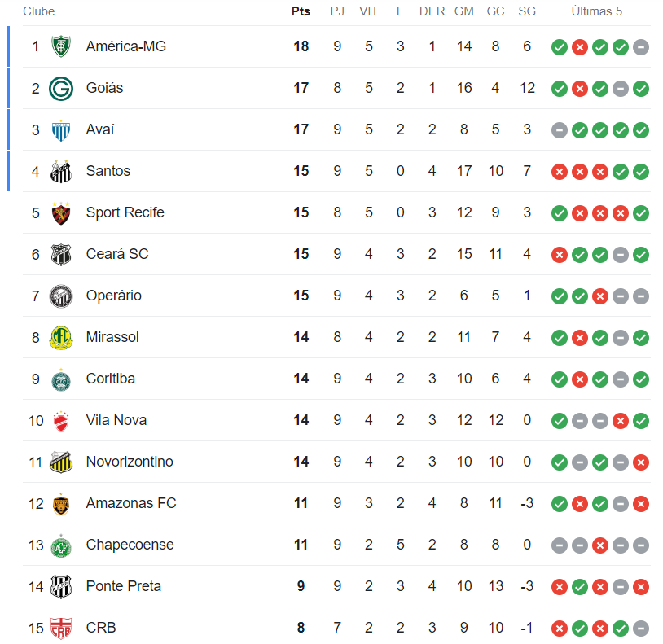663x644 pixels.
Task: Click the Avaí club crest icon
Action: pos(61,129)
